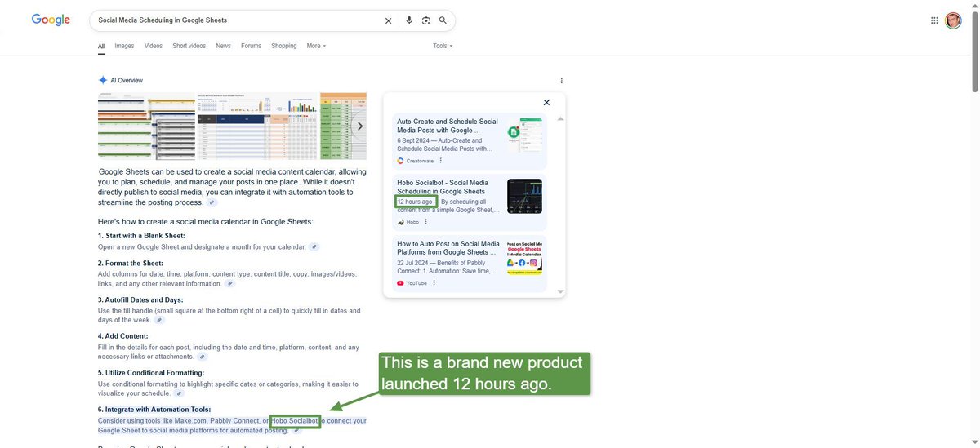
Task: Click the magnifier search button
Action: pyautogui.click(x=443, y=20)
